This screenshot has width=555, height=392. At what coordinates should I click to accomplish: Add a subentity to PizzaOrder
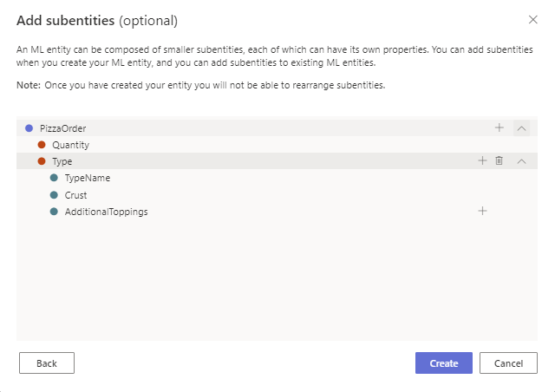tap(499, 127)
